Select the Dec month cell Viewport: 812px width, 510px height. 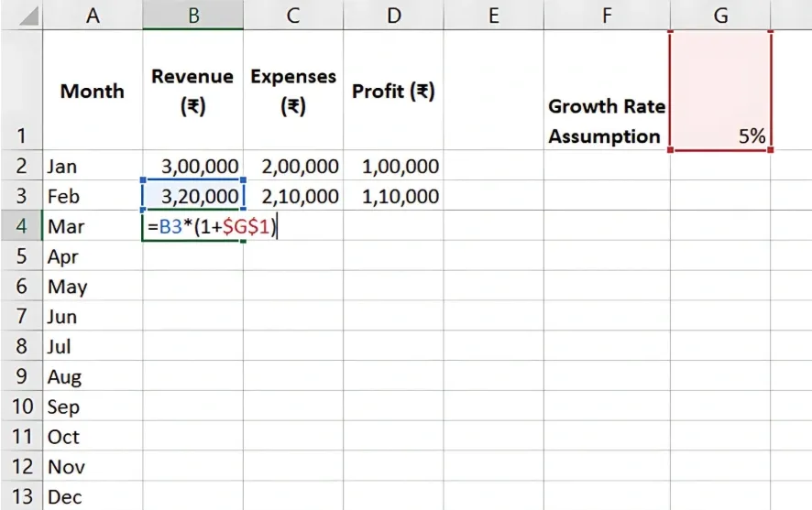[93, 497]
